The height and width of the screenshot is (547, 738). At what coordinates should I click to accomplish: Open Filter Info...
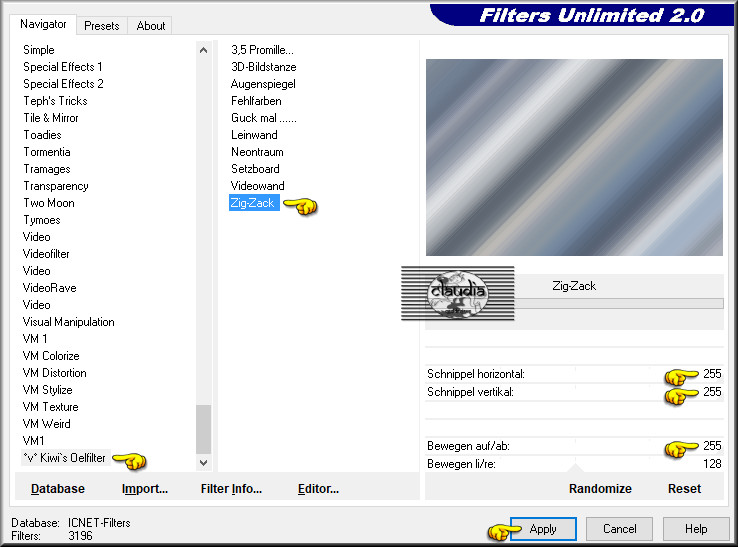[231, 489]
